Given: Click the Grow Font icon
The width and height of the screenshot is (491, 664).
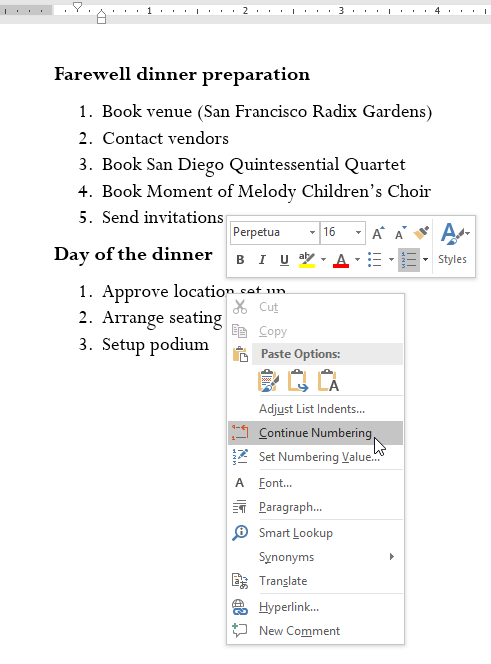Looking at the screenshot, I should point(378,233).
